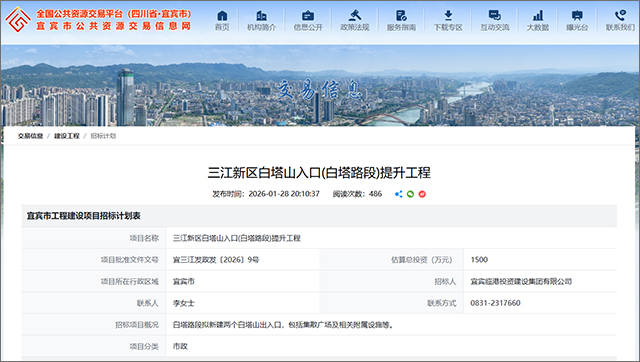
Task: Click 宜宾市公共资源交易信息网 site title
Action: [x=113, y=26]
